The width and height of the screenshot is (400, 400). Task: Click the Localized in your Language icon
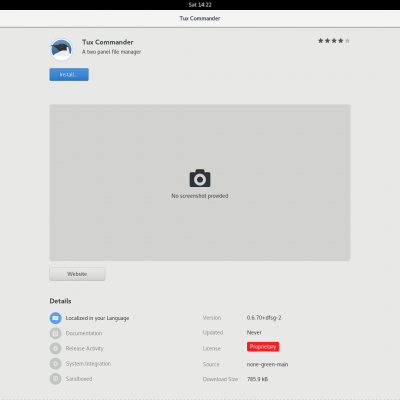(56, 318)
